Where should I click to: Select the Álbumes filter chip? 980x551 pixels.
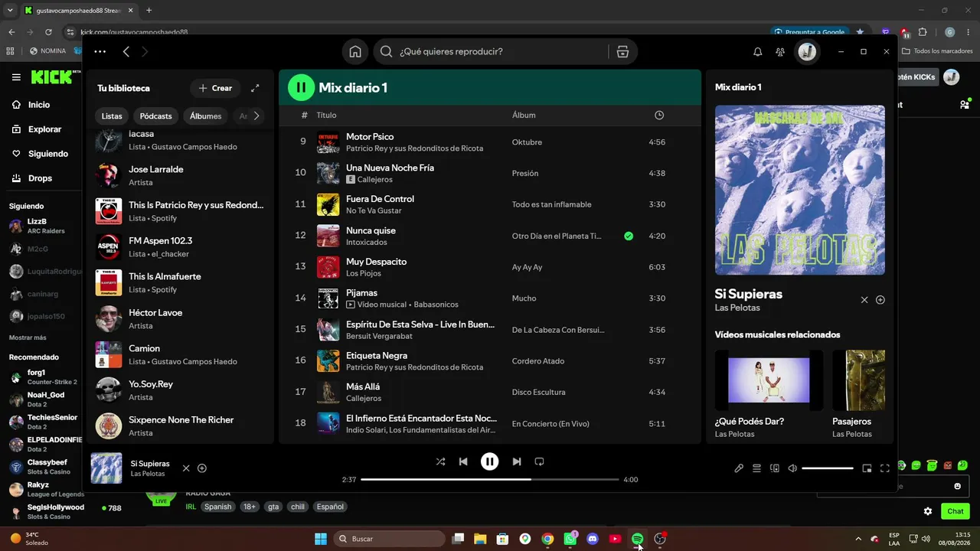pyautogui.click(x=206, y=116)
